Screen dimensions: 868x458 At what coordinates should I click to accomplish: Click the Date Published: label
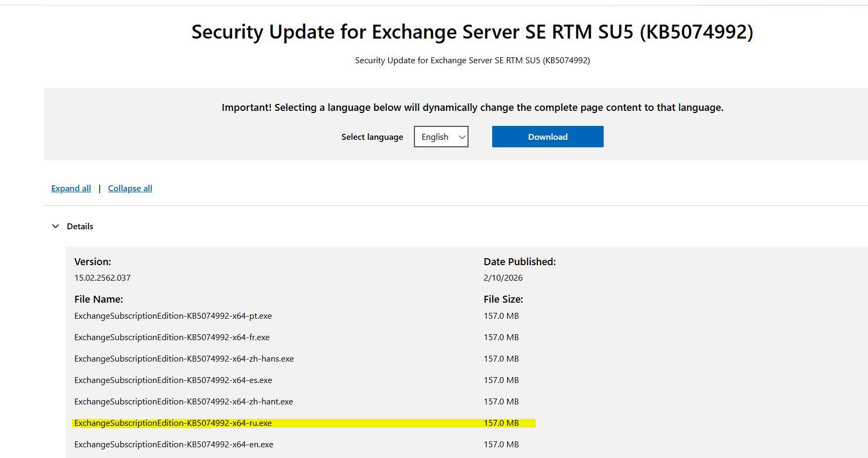(x=520, y=262)
